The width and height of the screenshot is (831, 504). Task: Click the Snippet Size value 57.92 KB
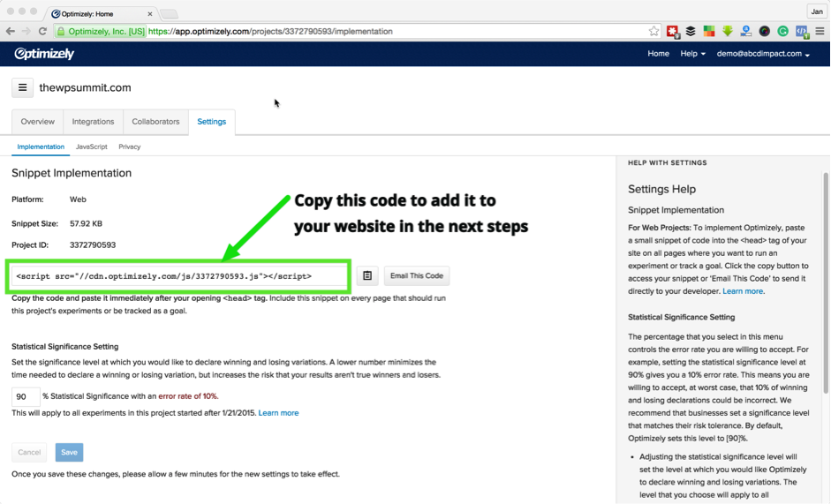click(86, 223)
